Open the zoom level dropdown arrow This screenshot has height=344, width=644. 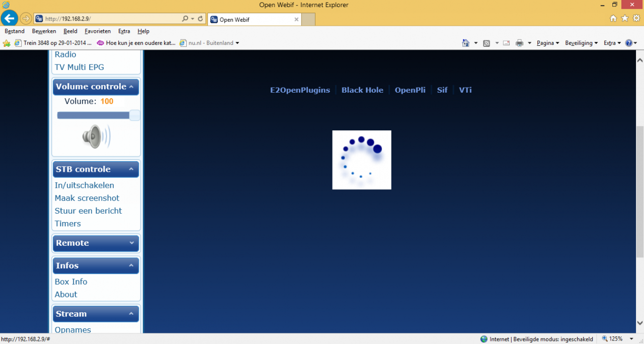point(631,339)
